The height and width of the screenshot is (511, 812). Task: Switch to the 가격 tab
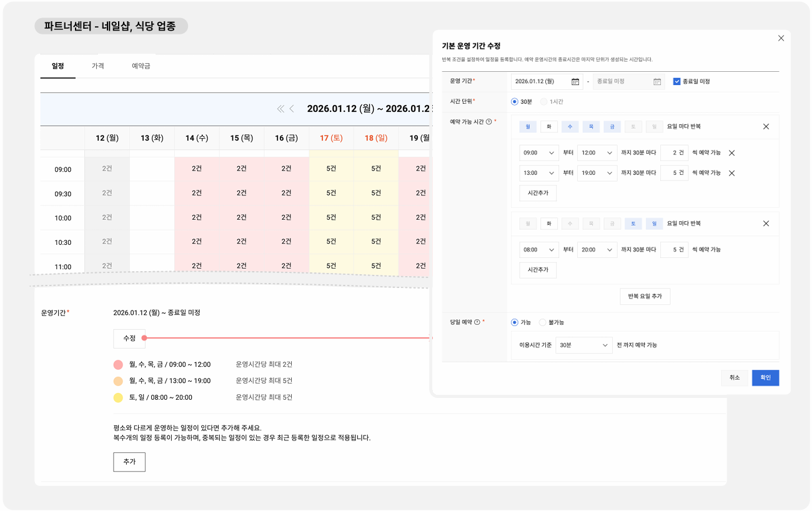coord(98,66)
